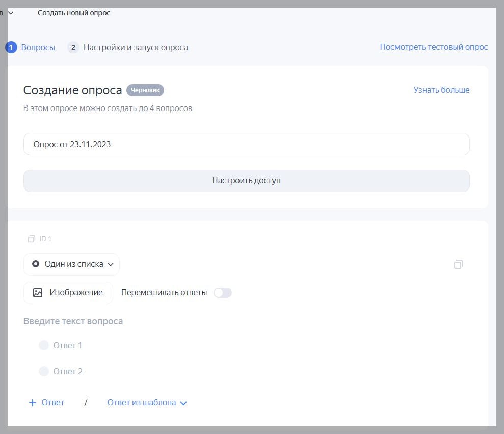Click the copy icon beside ID 1
The image size is (504, 434).
click(32, 239)
